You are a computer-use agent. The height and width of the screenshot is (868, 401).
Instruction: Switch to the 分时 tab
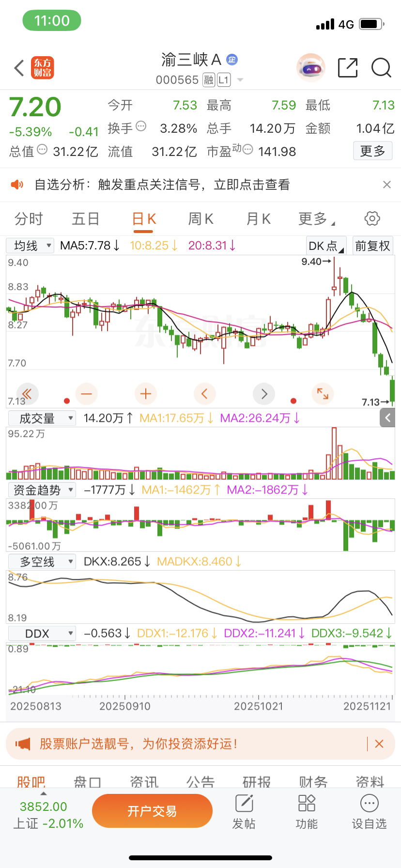coord(29,219)
